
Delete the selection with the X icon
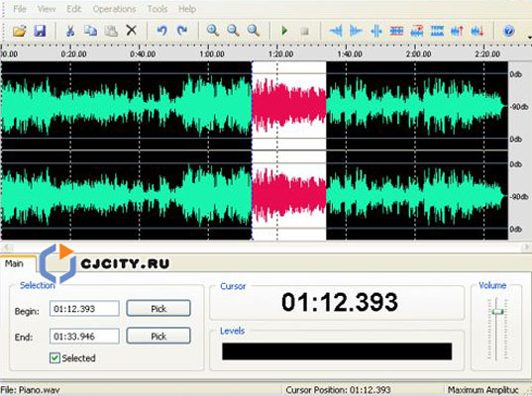[x=132, y=31]
